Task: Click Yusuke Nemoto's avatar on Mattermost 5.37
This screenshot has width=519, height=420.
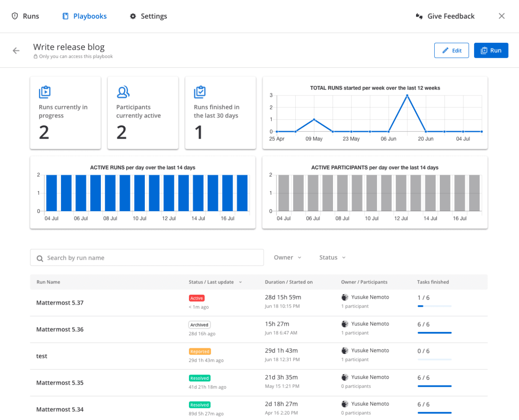Action: tap(345, 297)
